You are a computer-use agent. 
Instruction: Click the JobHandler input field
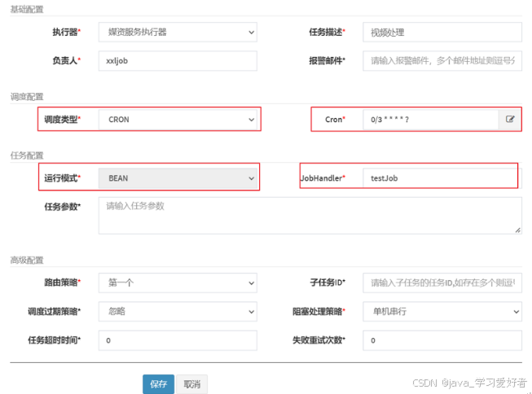442,178
